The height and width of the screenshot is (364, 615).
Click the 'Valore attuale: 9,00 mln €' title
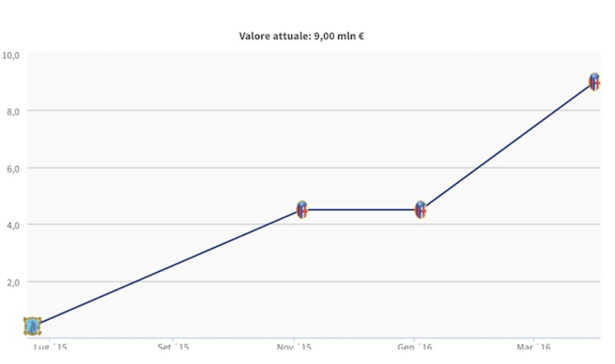pyautogui.click(x=301, y=36)
